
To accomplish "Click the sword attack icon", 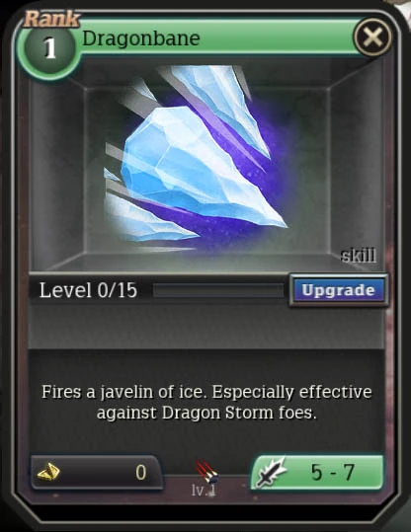I will 271,472.
